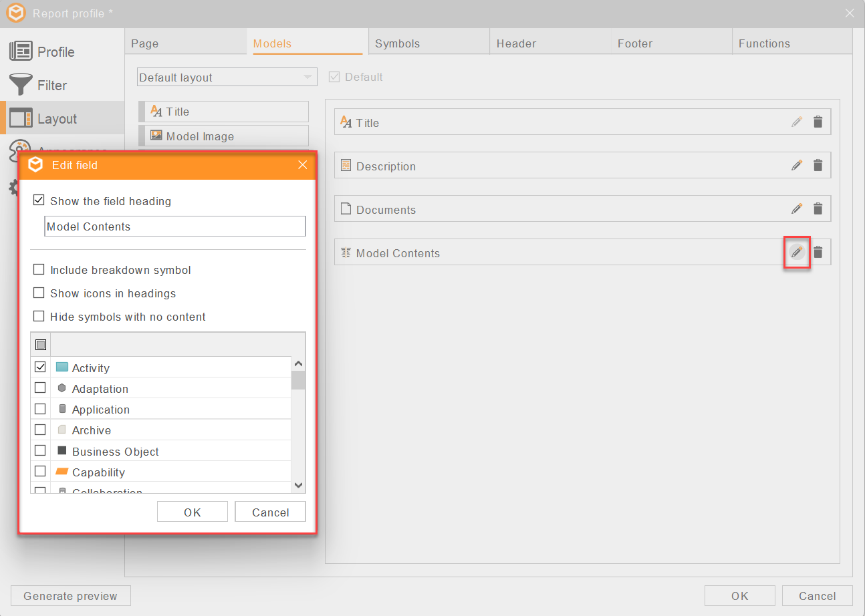Click the symbol list scrollbar up arrow
Image resolution: width=865 pixels, height=616 pixels.
tap(299, 364)
